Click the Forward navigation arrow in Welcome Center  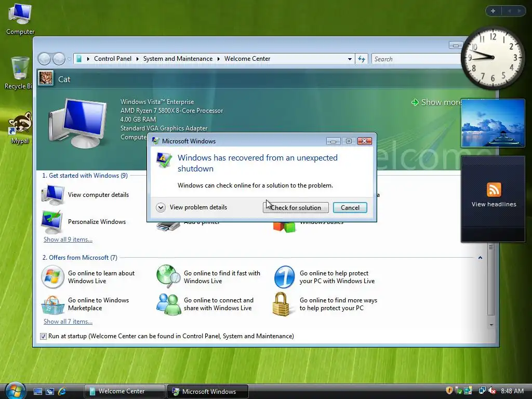(x=59, y=59)
